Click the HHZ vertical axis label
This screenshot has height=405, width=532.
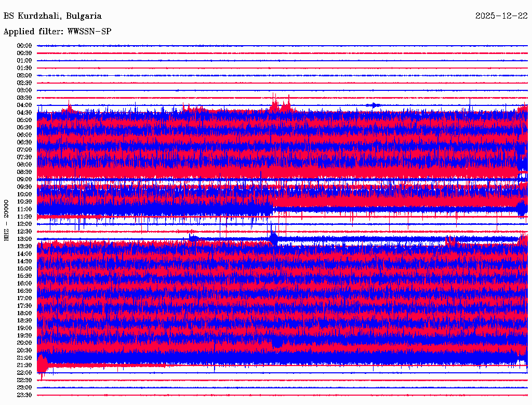[7, 219]
